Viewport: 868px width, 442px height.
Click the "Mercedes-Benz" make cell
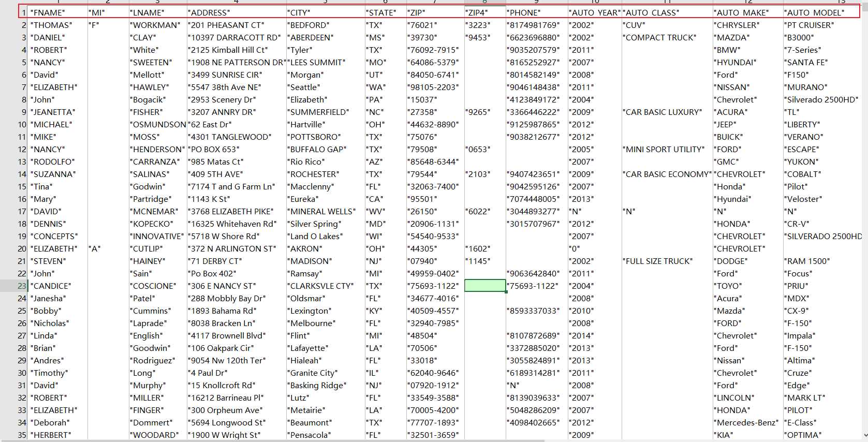click(x=748, y=422)
